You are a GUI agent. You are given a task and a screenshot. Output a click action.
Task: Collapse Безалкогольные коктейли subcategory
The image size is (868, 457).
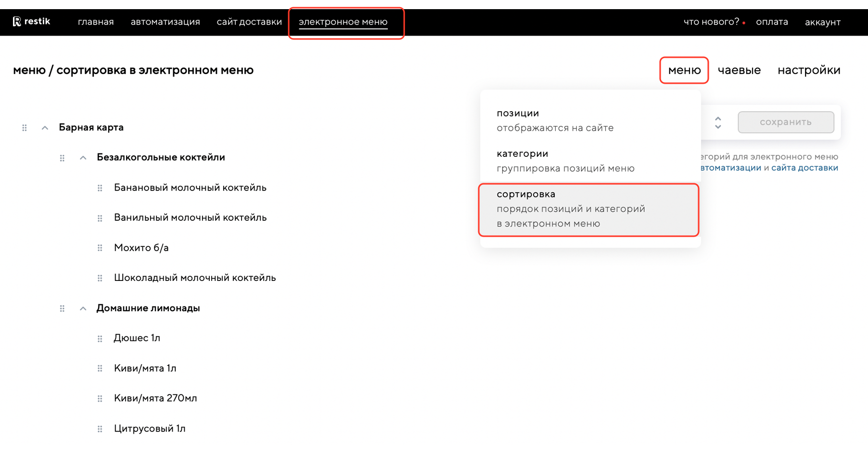click(x=83, y=158)
